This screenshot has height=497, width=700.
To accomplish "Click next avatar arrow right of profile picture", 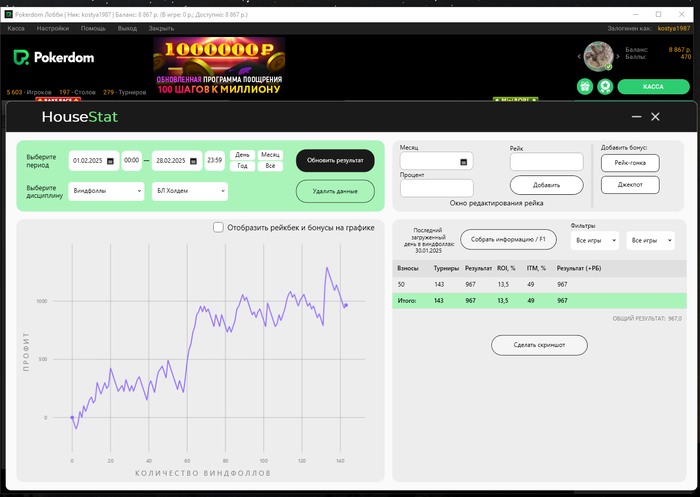I will click(x=618, y=57).
